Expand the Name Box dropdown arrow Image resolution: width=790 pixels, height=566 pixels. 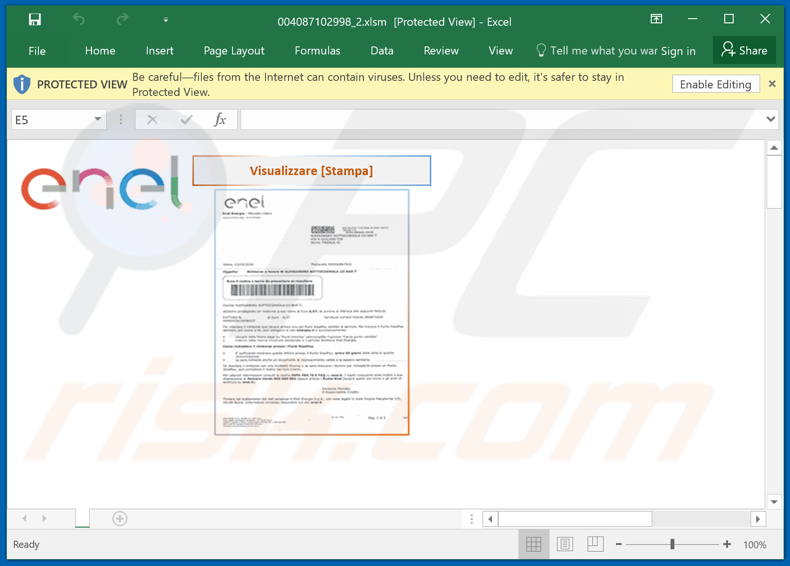(x=98, y=119)
